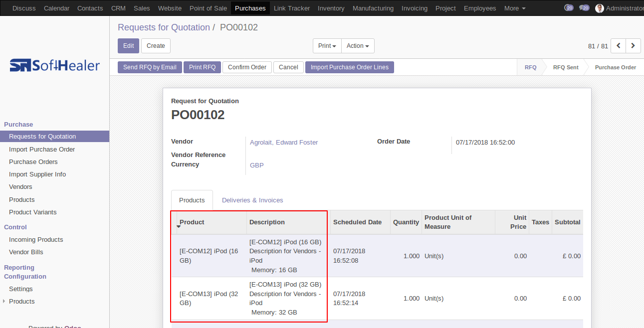Open the CRM menu

point(118,8)
